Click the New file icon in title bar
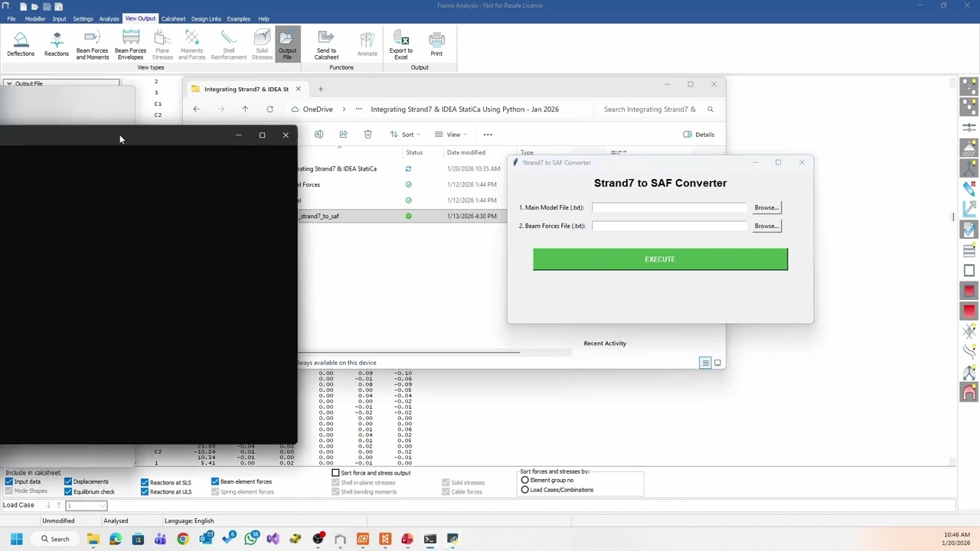Screen dimensions: 980x551 [23, 6]
